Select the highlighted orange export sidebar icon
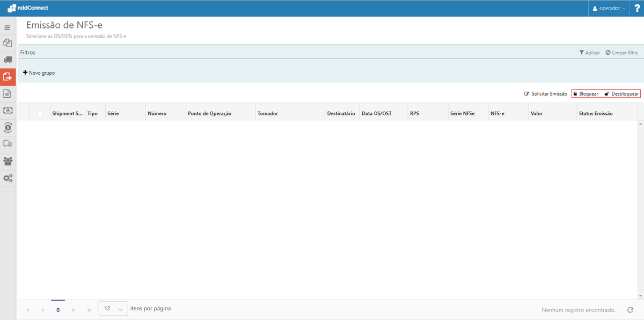Viewport: 644px width, 320px height. point(8,77)
